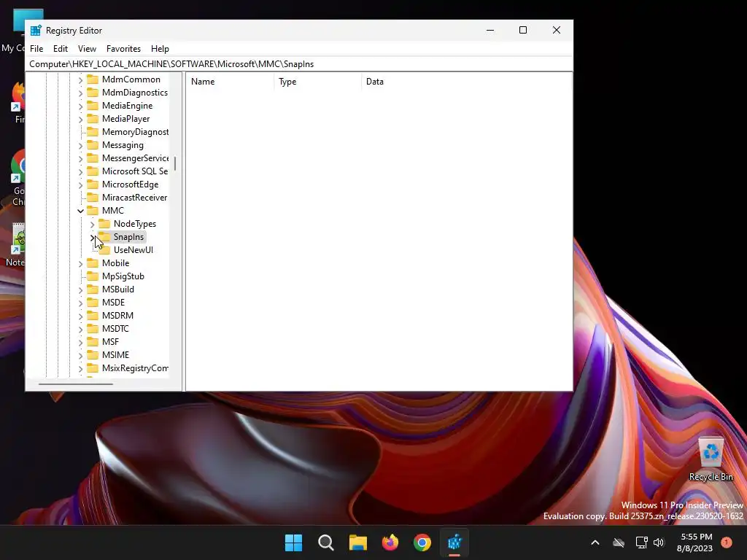Open the Edit menu
Viewport: 747px width, 560px height.
tap(60, 49)
